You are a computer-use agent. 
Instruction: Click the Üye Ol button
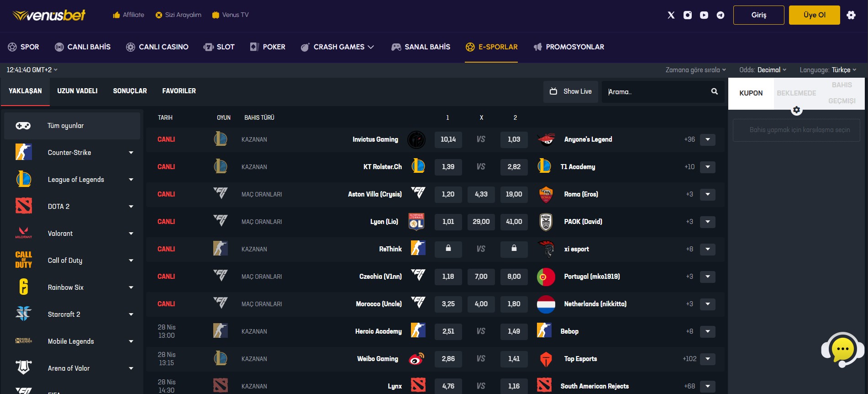tap(814, 15)
